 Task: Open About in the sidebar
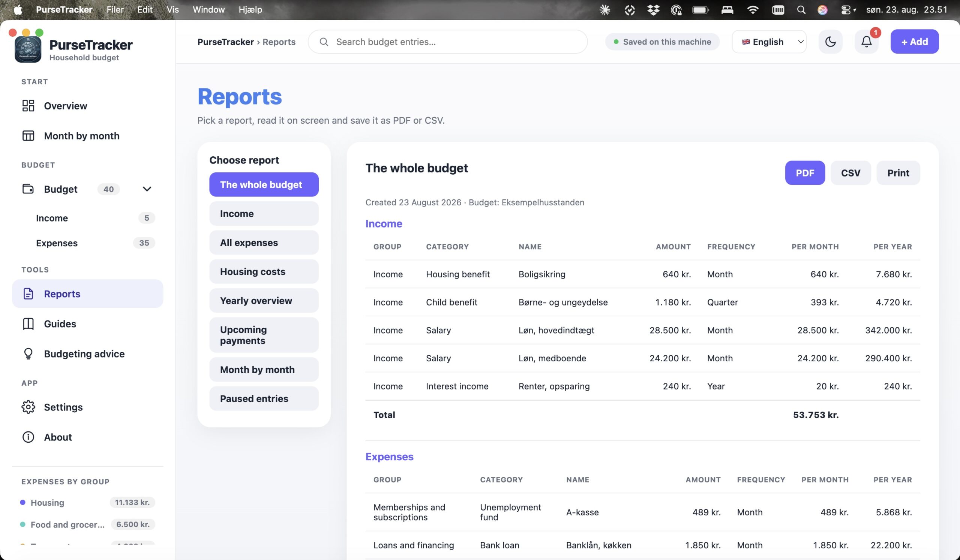[88, 437]
